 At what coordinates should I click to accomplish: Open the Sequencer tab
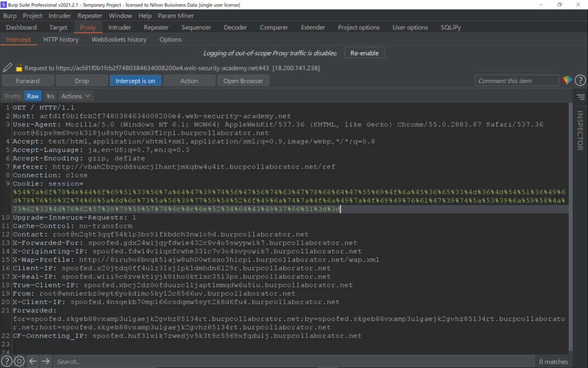[x=196, y=27]
